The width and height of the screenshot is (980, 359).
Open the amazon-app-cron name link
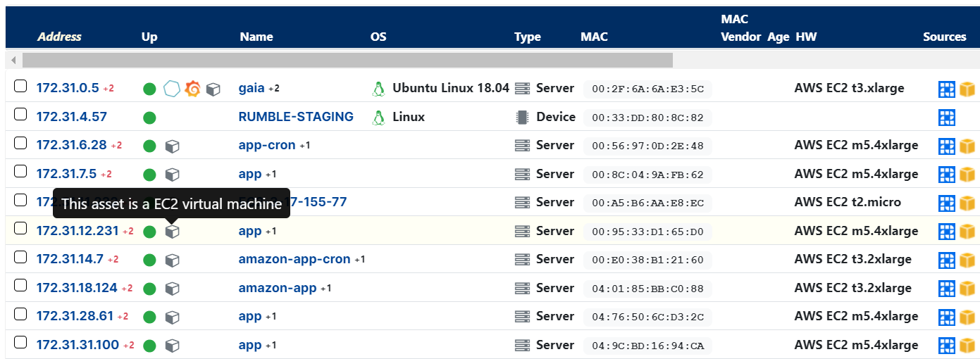click(294, 259)
